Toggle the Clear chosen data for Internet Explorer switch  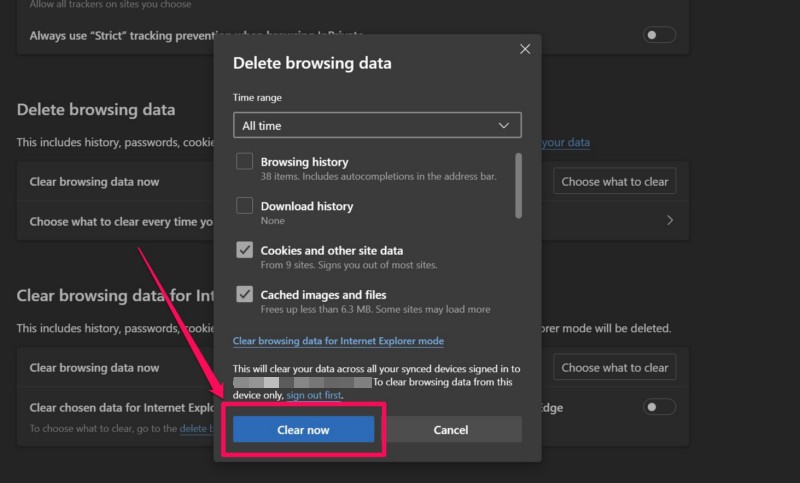point(659,407)
